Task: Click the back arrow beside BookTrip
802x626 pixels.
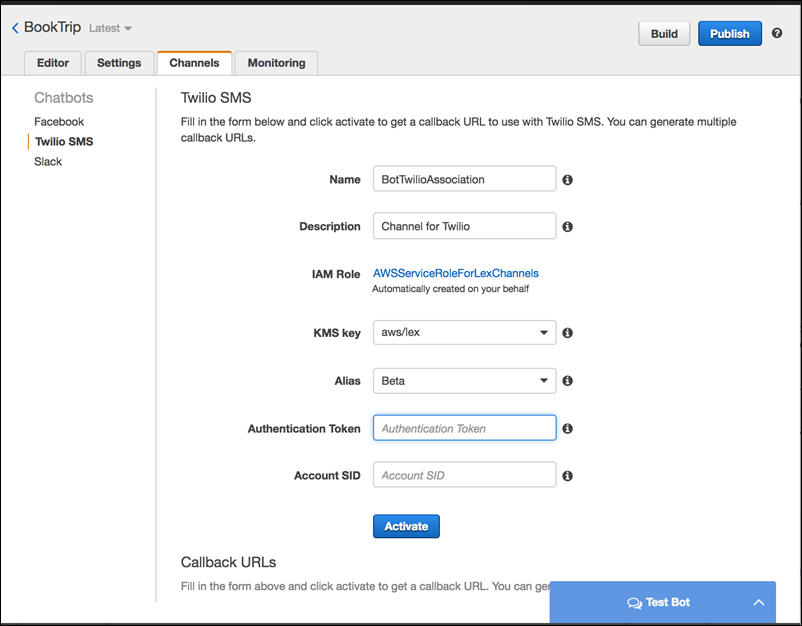Action: [15, 29]
